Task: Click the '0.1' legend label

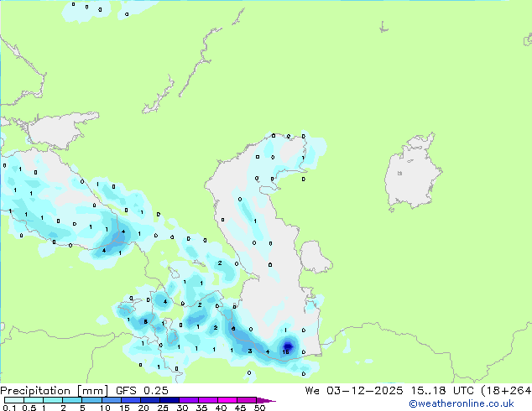Action: (x=9, y=408)
